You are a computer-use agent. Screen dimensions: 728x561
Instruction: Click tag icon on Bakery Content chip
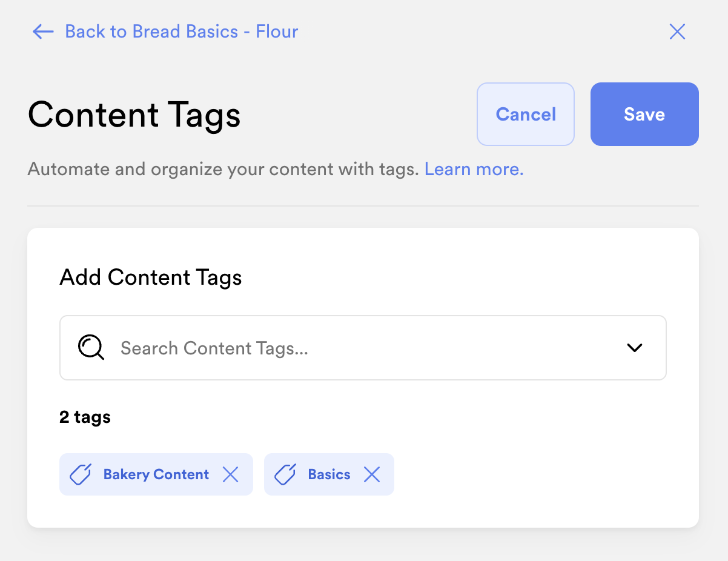point(81,474)
